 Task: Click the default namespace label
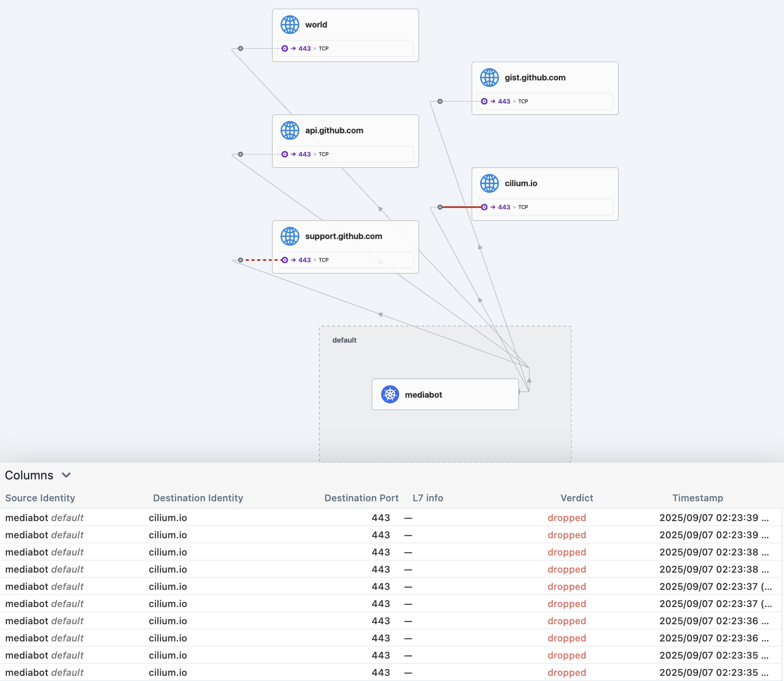pos(344,340)
